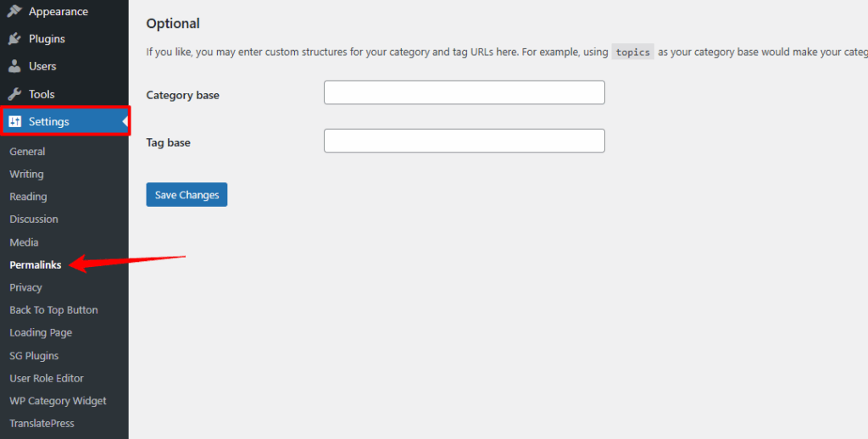
Task: Click the Users person icon
Action: 14,66
